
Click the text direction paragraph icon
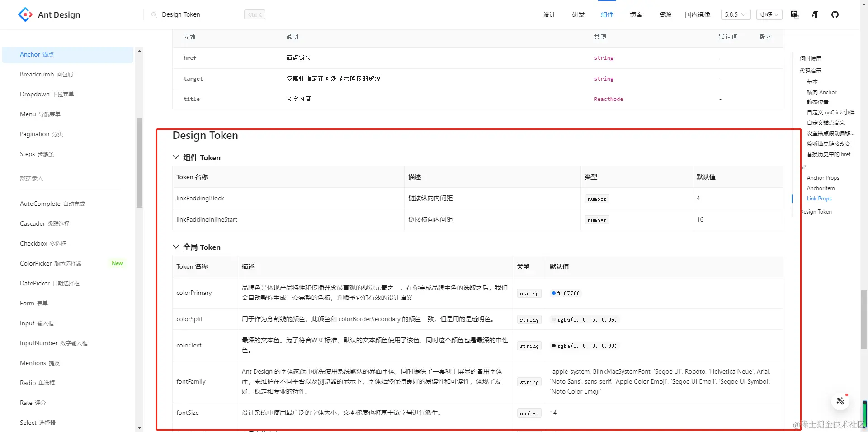(x=815, y=14)
